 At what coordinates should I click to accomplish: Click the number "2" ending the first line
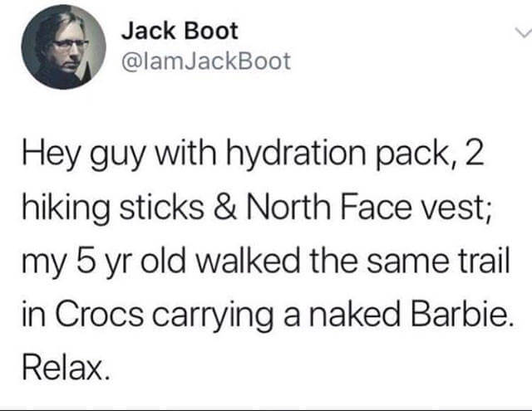pyautogui.click(x=474, y=154)
